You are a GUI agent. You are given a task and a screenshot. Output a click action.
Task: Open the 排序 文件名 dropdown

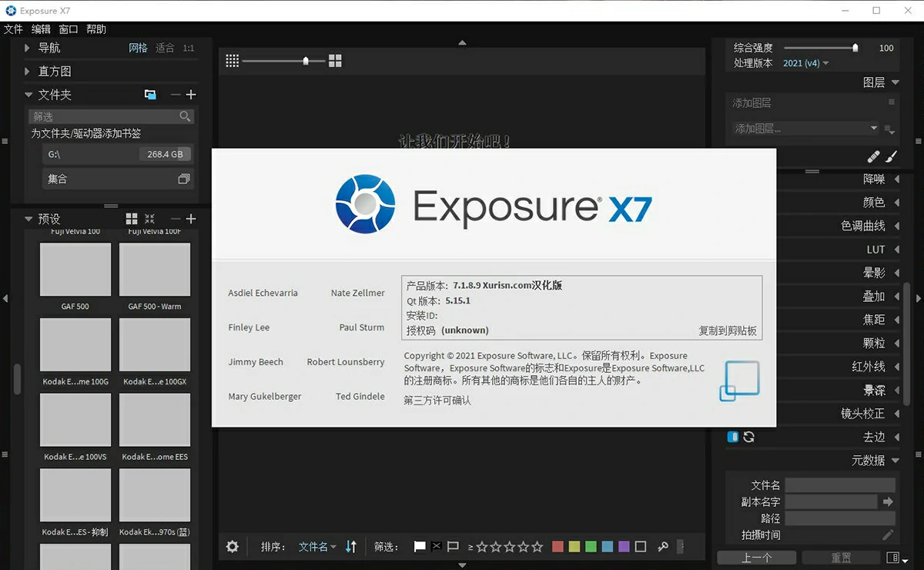point(317,547)
